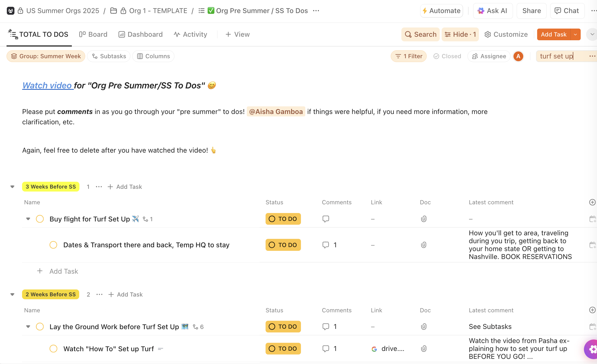Open comments on Watch "How To" Set up Turf
Screen dimensions: 597x364
326,349
